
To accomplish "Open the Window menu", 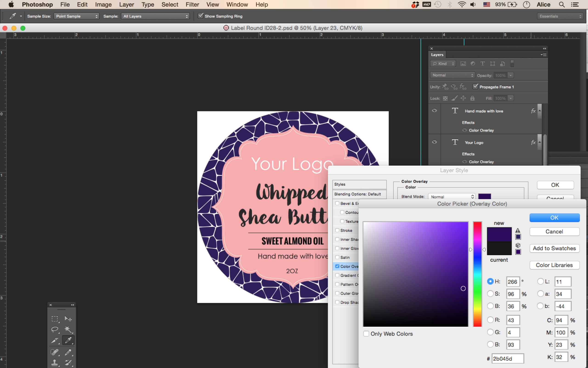I will point(237,4).
